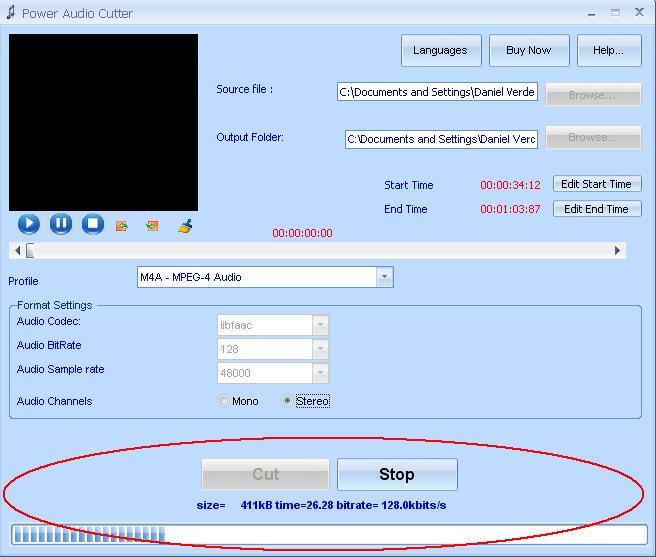Screen dimensions: 656x557
Task: Click Browse next to Source file
Action: point(593,95)
